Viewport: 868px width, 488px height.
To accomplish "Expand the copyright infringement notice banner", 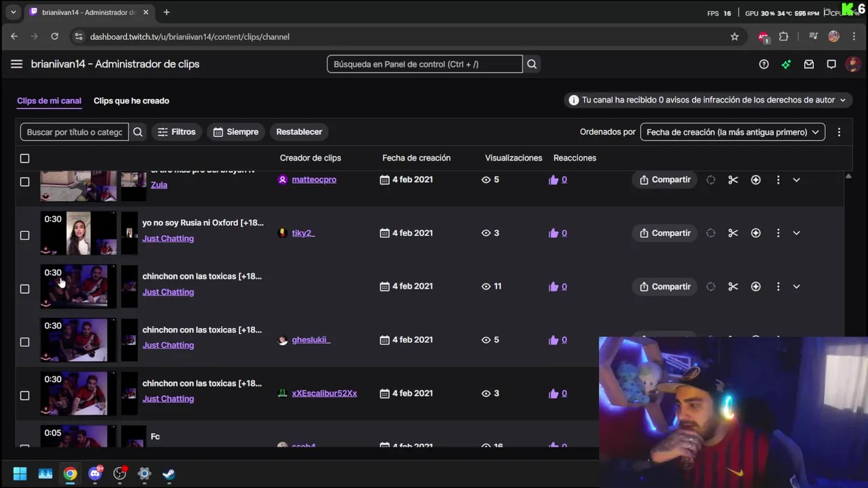I will (x=708, y=100).
